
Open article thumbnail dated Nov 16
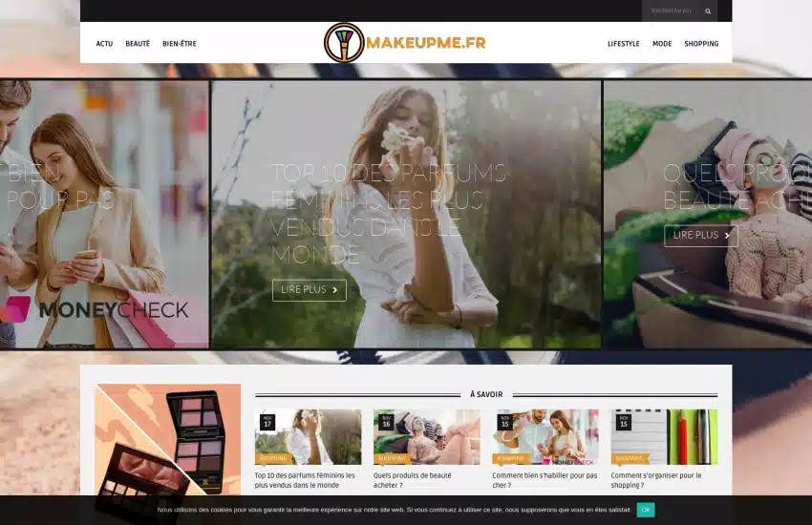point(427,436)
